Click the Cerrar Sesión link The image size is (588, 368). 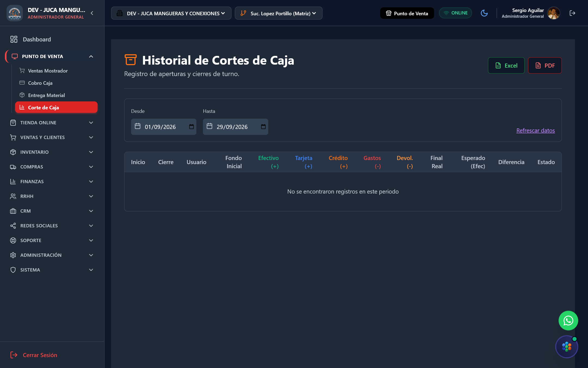click(40, 355)
